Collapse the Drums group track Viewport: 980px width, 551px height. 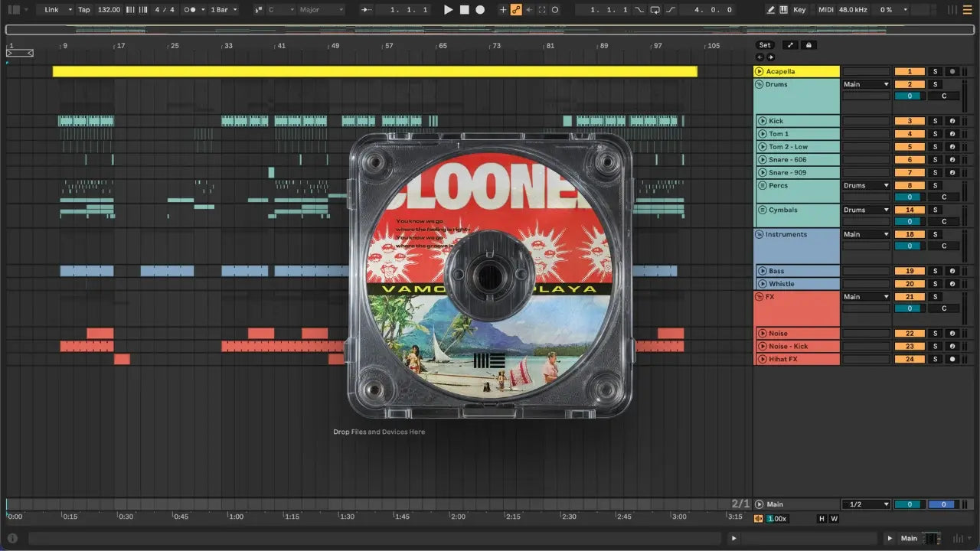tap(759, 84)
